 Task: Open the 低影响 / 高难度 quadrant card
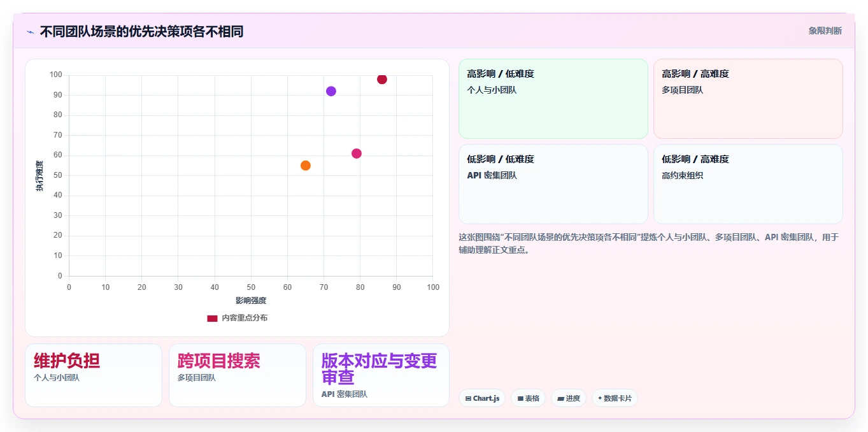(748, 184)
